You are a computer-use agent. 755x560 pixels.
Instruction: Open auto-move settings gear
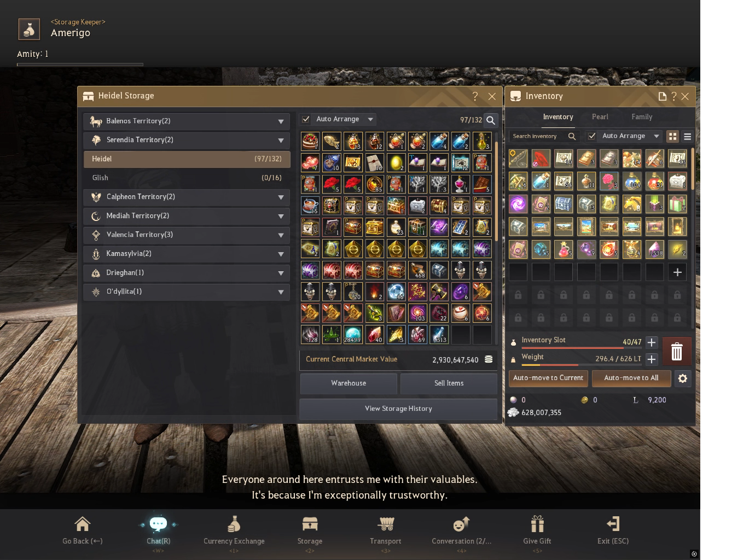point(682,378)
